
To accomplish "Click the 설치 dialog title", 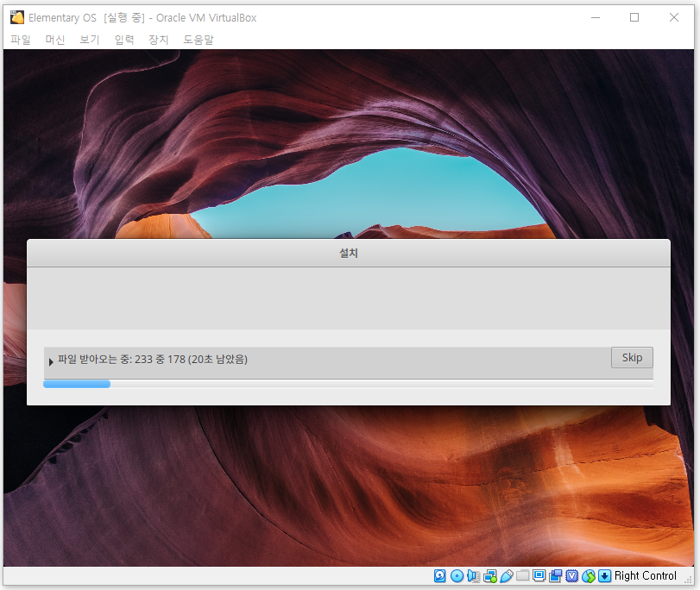I will [x=348, y=253].
